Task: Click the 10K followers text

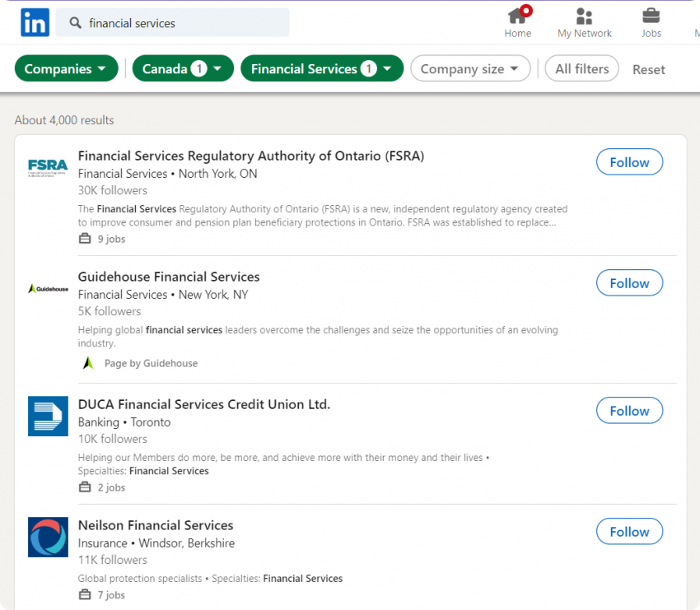Action: [113, 439]
